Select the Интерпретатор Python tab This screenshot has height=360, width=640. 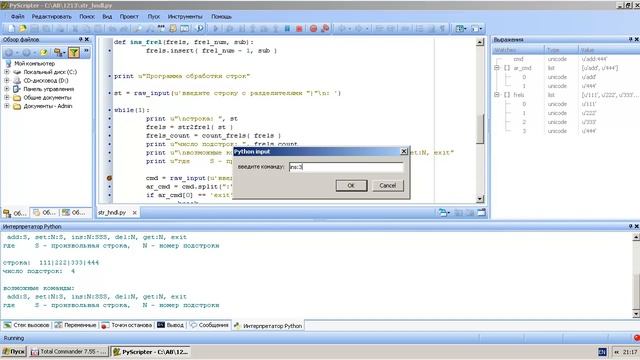tap(268, 326)
